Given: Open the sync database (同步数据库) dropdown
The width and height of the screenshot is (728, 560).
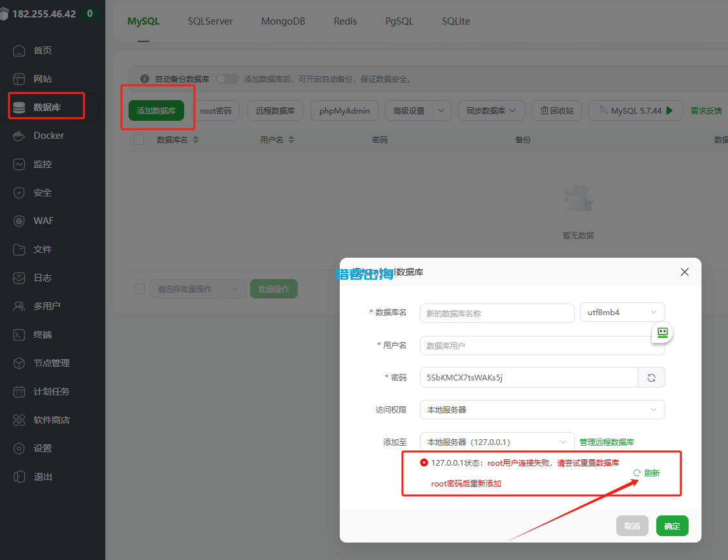Looking at the screenshot, I should [491, 110].
